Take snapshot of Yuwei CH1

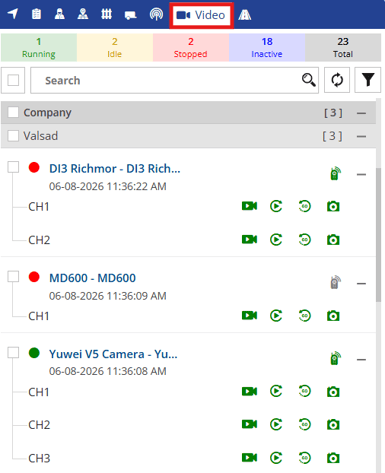tap(333, 391)
